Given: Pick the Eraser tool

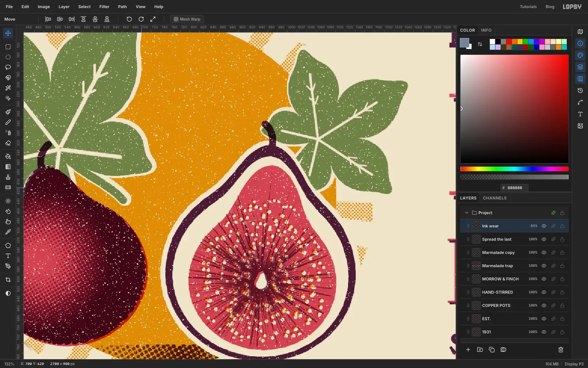Looking at the screenshot, I should pyautogui.click(x=8, y=143).
